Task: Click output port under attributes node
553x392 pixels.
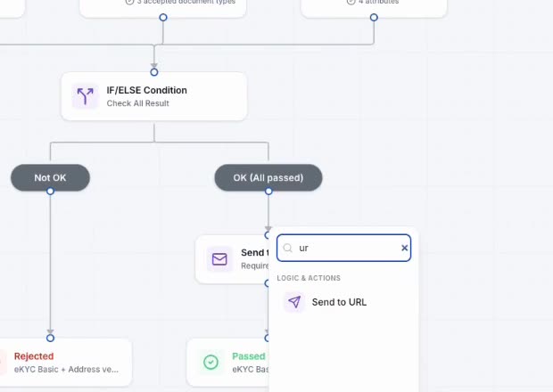Action: coord(374,17)
